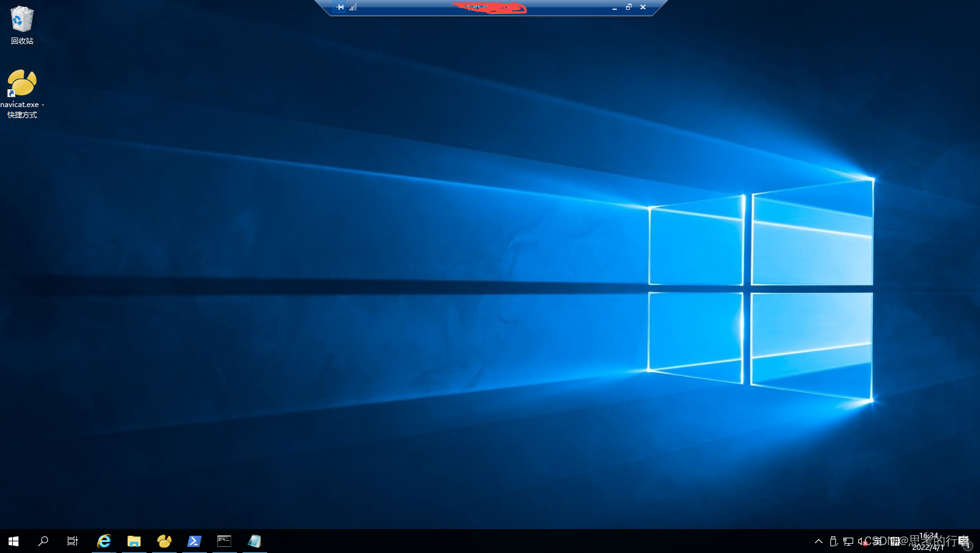This screenshot has width=980, height=553.
Task: Restore down the remote desktop window
Action: pyautogui.click(x=629, y=7)
